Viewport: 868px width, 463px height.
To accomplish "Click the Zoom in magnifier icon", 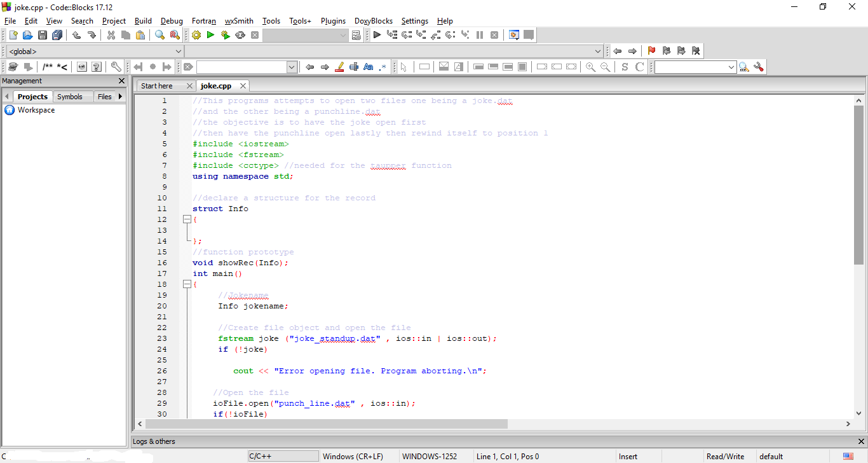I will click(x=590, y=67).
